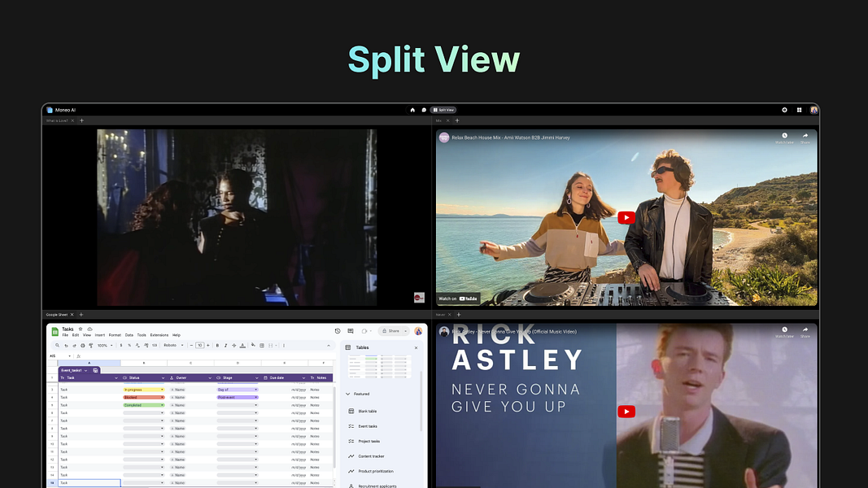
Task: Open the Event_tasks1 table dropdown
Action: point(85,370)
